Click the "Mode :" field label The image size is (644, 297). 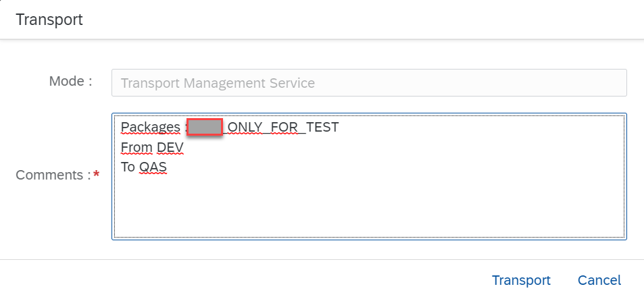(x=70, y=82)
